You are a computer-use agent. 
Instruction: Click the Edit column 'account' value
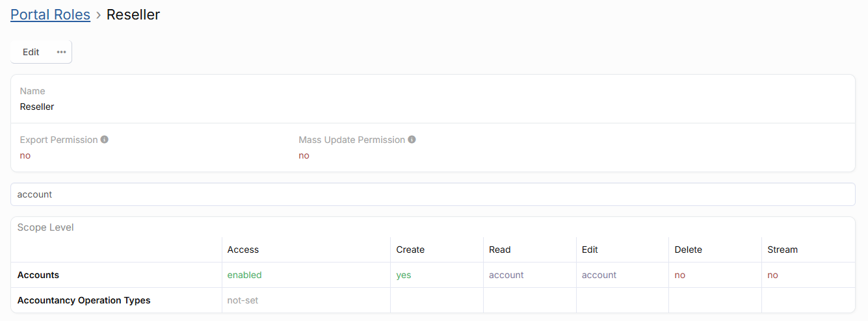tap(599, 275)
